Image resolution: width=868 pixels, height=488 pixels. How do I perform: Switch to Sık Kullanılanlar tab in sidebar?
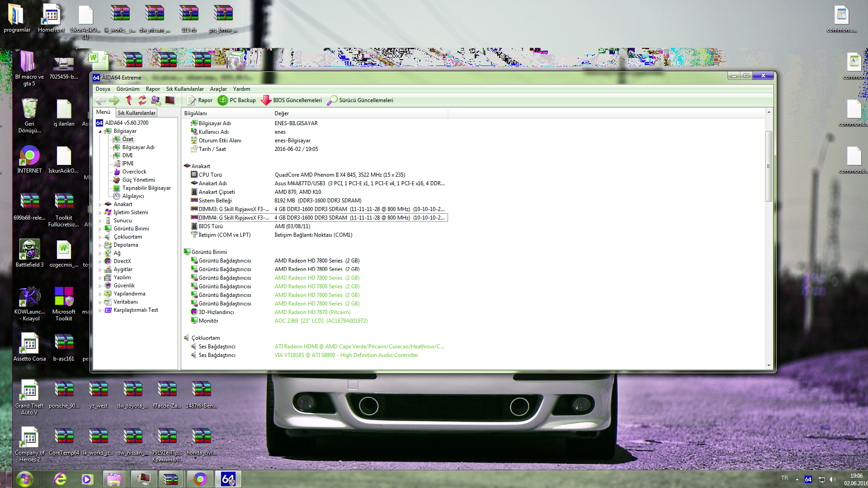[x=137, y=113]
